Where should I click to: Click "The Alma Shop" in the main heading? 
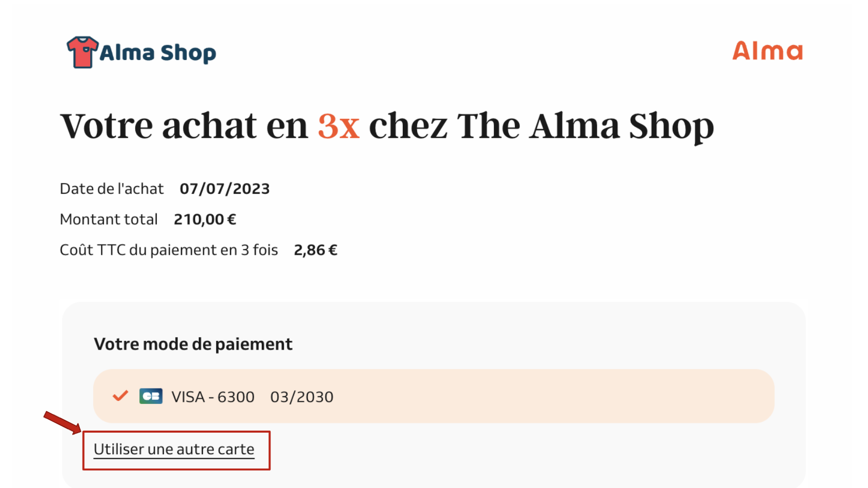pyautogui.click(x=585, y=126)
